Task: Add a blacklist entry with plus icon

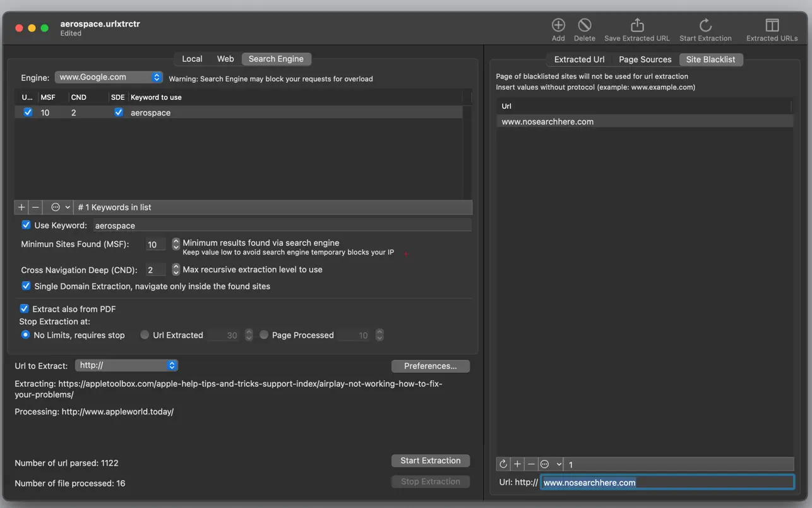Action: point(517,464)
